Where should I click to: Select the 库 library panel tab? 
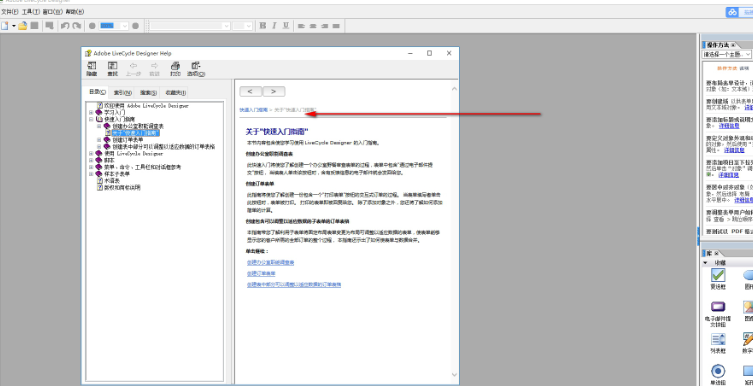tap(711, 253)
